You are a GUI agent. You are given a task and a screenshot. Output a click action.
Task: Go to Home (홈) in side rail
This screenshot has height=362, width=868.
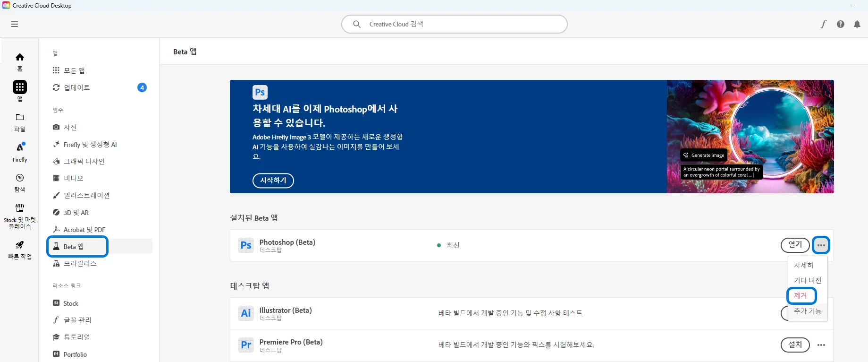[x=20, y=57]
